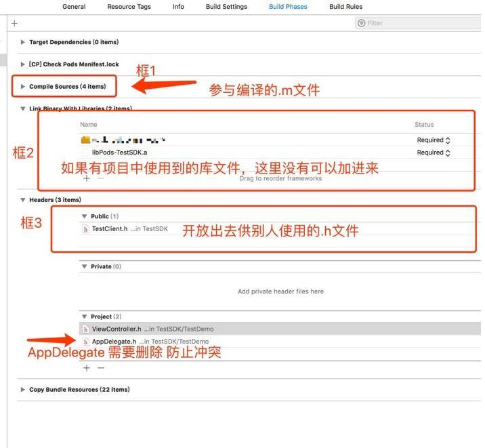This screenshot has height=448, width=485.
Task: Select AppDelegate.h project header row
Action: click(280, 342)
